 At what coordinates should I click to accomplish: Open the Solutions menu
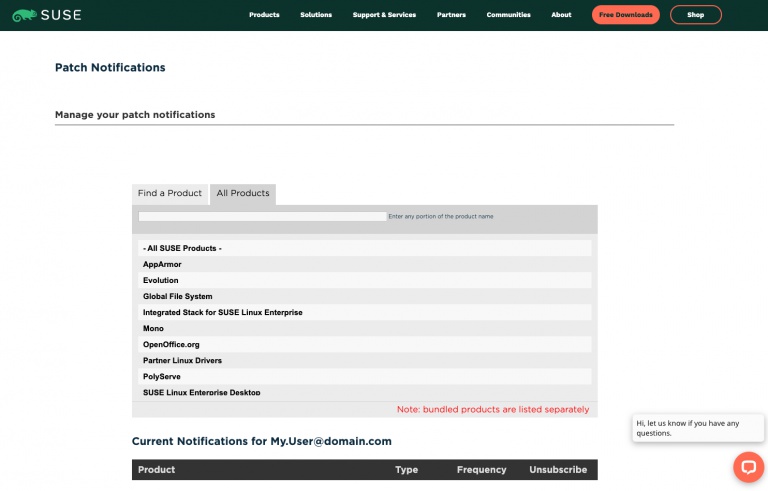click(x=316, y=15)
